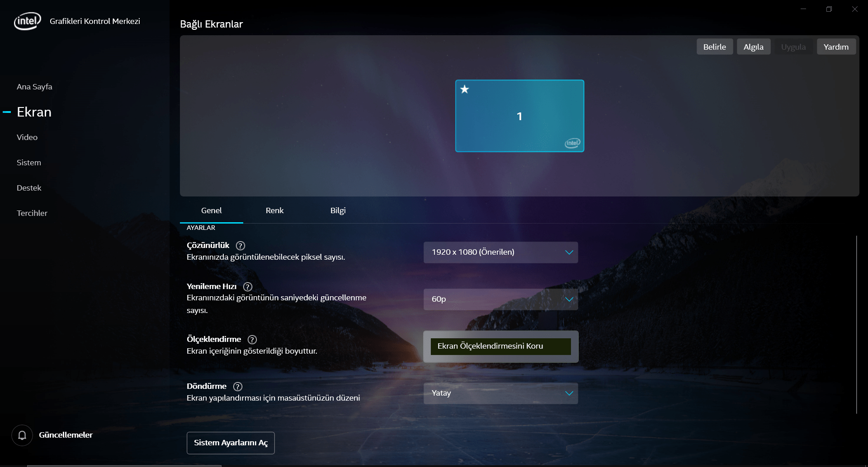
Task: Click the help icon next to Ölçeklendirme
Action: pyautogui.click(x=252, y=340)
